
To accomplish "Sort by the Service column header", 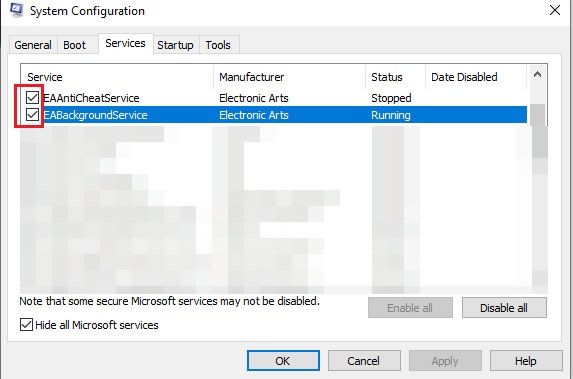I will 117,77.
